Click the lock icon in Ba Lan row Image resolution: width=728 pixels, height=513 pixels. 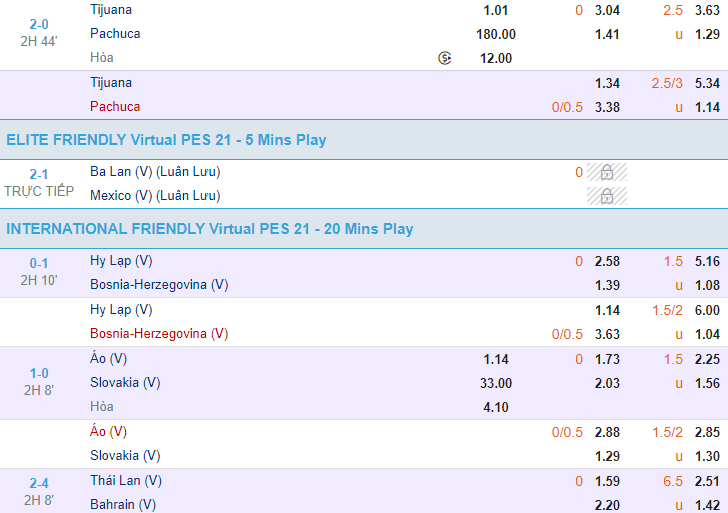click(x=606, y=172)
